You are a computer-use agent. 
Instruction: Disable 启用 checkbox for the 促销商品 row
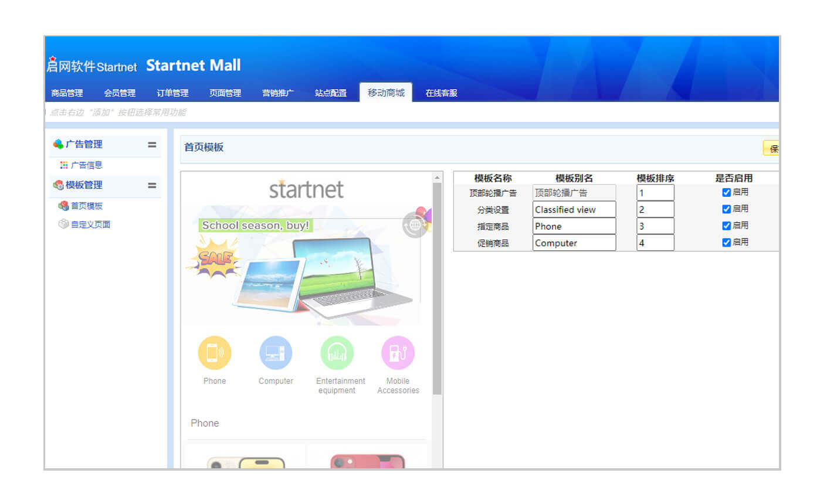click(726, 243)
